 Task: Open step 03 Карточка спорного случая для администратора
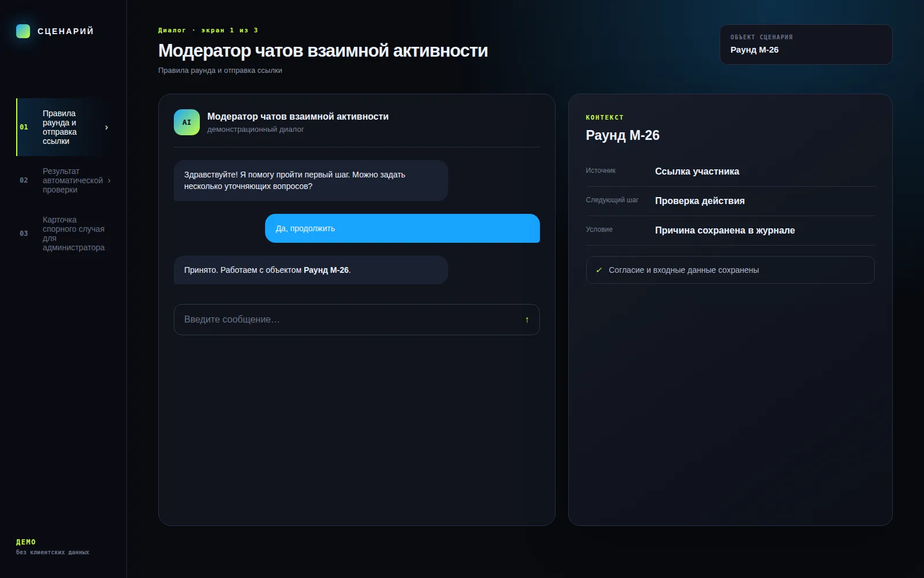tap(64, 234)
